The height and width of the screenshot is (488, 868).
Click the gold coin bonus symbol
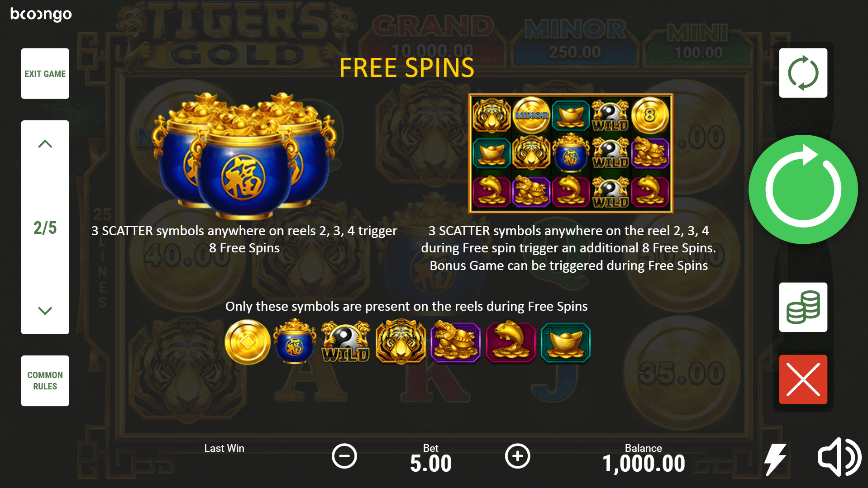coord(248,342)
